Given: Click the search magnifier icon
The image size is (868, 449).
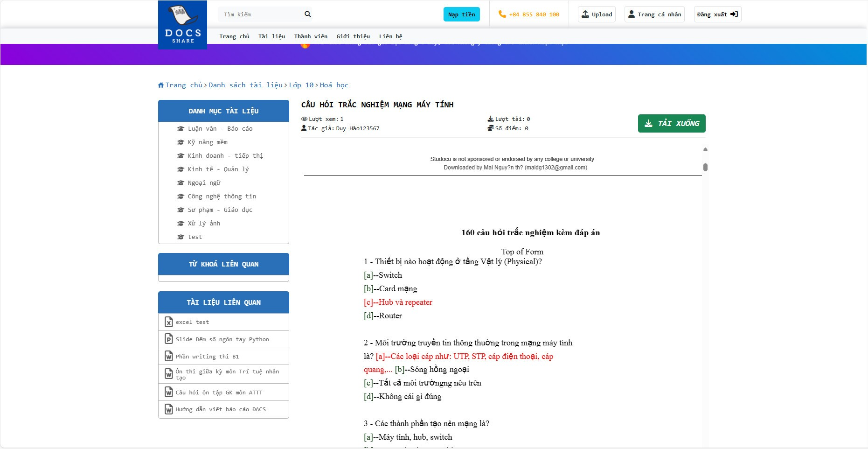Looking at the screenshot, I should (307, 14).
